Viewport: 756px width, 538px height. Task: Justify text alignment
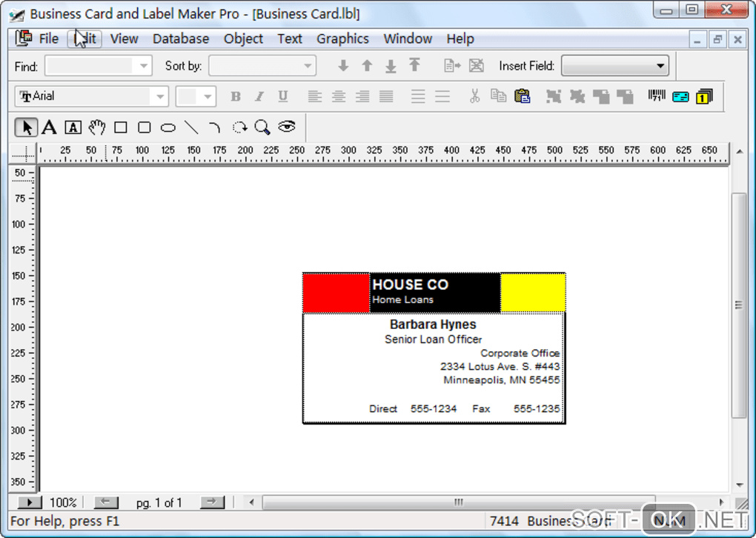pyautogui.click(x=385, y=96)
